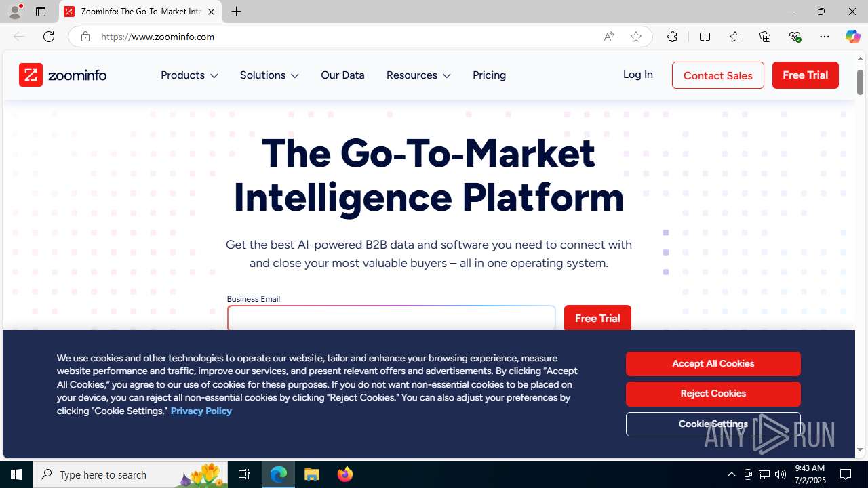Screen dimensions: 868x488
Task: Click the ZoomInfo logo
Action: (63, 75)
